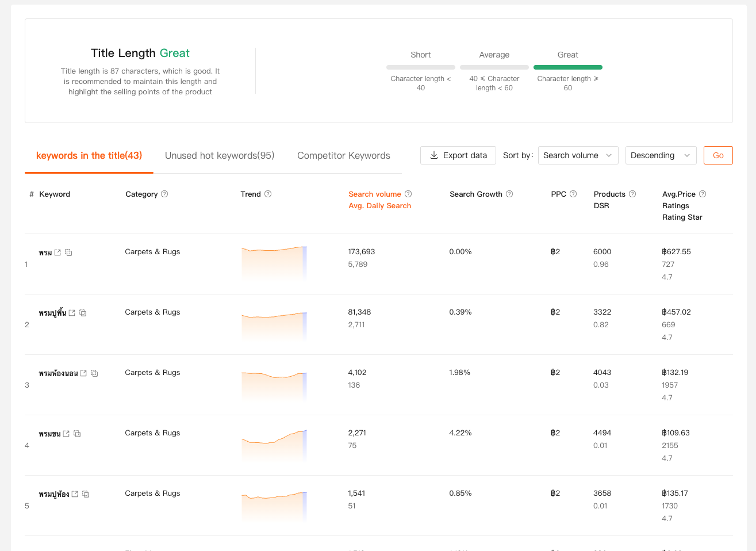Copy the keyword พรมขน
The height and width of the screenshot is (551, 756).
click(x=77, y=434)
